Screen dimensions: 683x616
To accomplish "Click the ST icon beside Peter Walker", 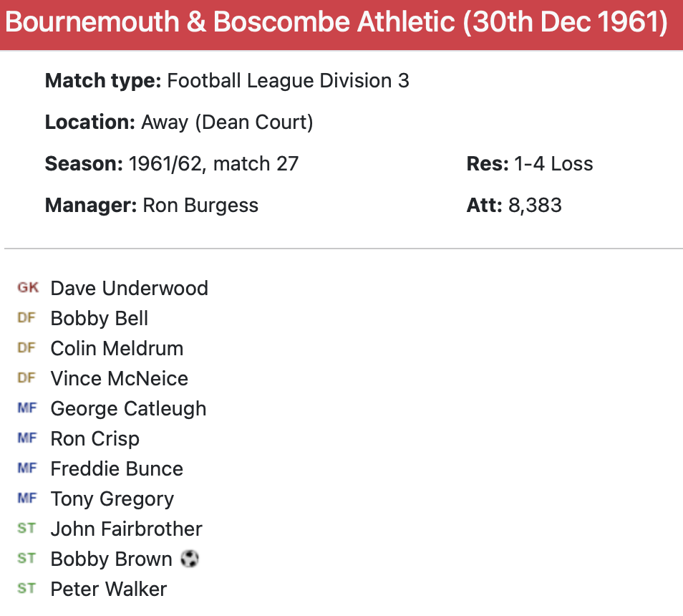I will point(26,589).
